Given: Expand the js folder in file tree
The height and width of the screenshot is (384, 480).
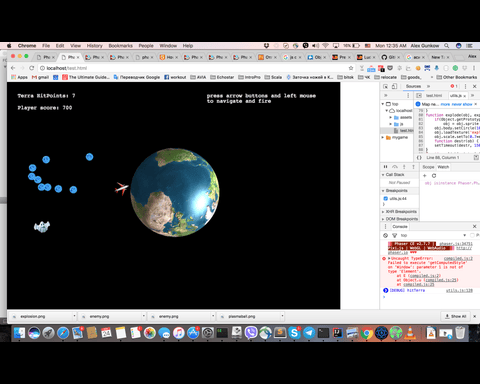Looking at the screenshot, I should pos(391,124).
